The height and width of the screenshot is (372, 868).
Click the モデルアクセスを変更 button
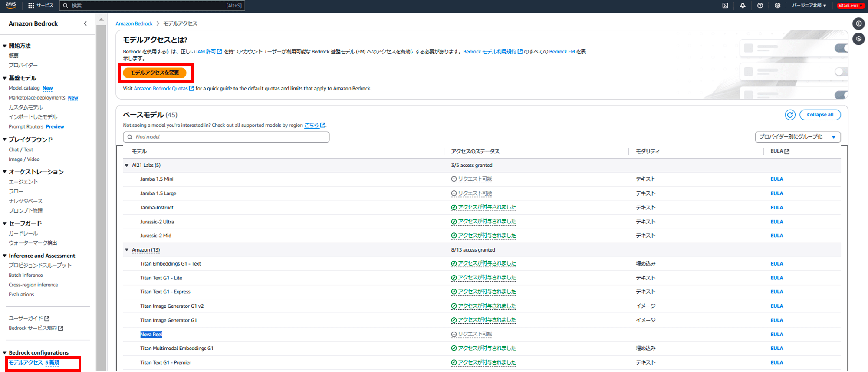[155, 73]
